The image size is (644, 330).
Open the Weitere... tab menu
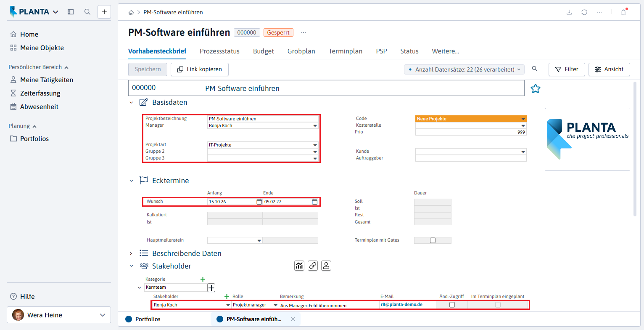446,51
